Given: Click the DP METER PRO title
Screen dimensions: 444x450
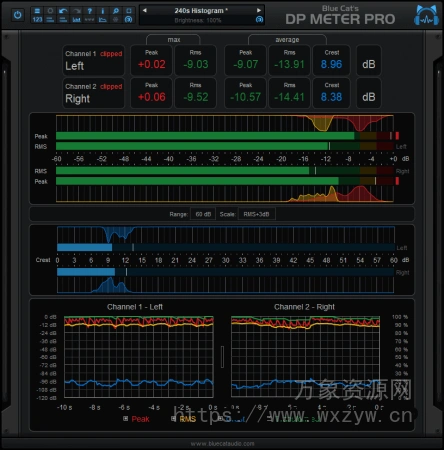Looking at the screenshot, I should pos(340,19).
